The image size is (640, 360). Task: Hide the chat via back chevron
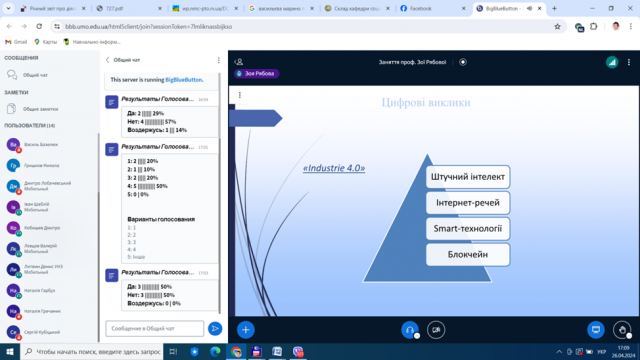tap(107, 60)
